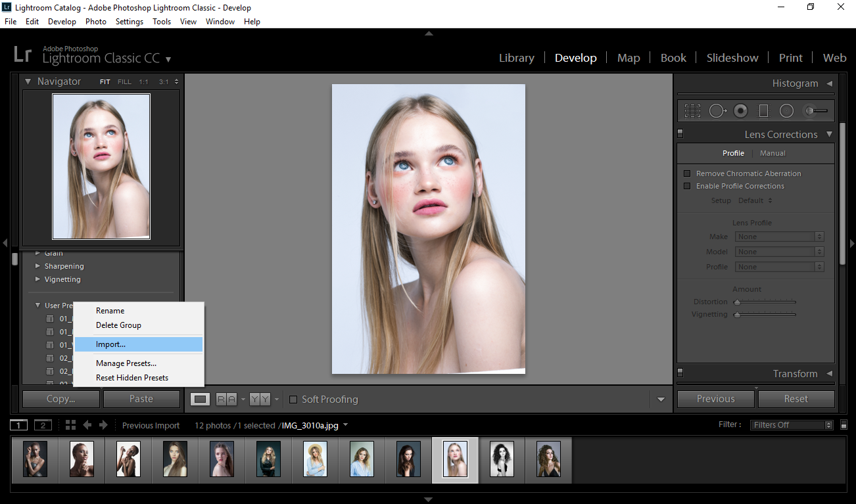Activate the Adjustment Brush tool

click(816, 111)
